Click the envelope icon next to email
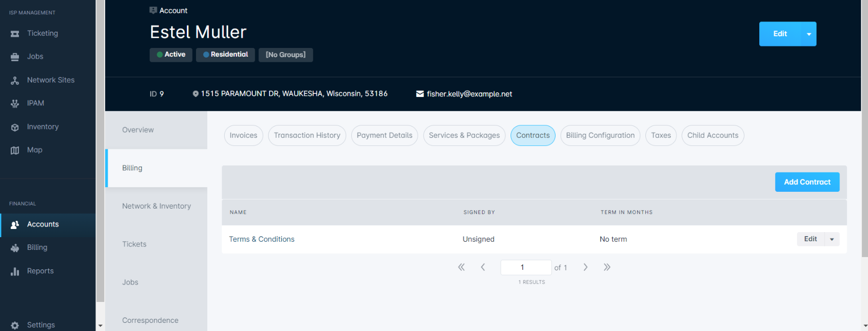Screen dimensions: 868x331 click(420, 94)
